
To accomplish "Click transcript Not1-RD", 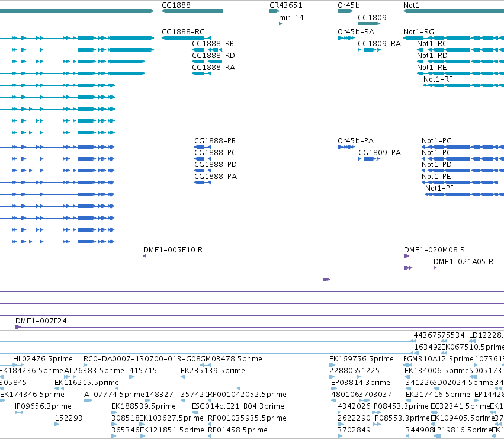I will tap(460, 62).
